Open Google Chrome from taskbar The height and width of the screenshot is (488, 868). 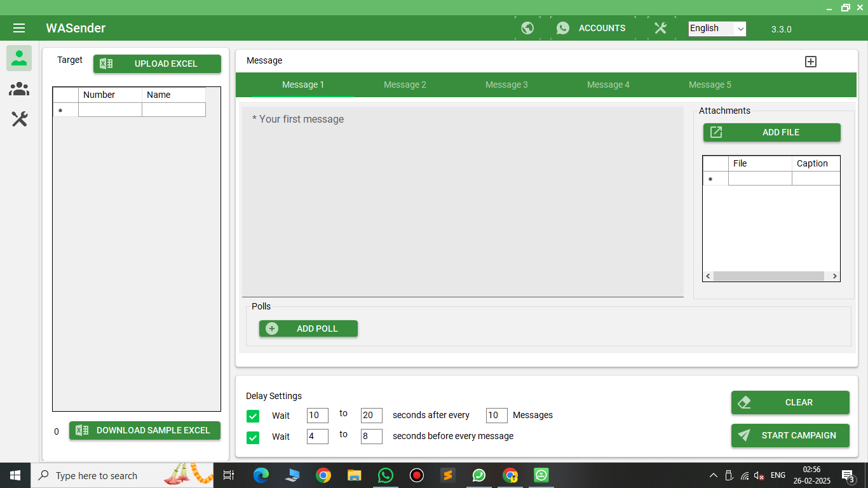pyautogui.click(x=323, y=475)
